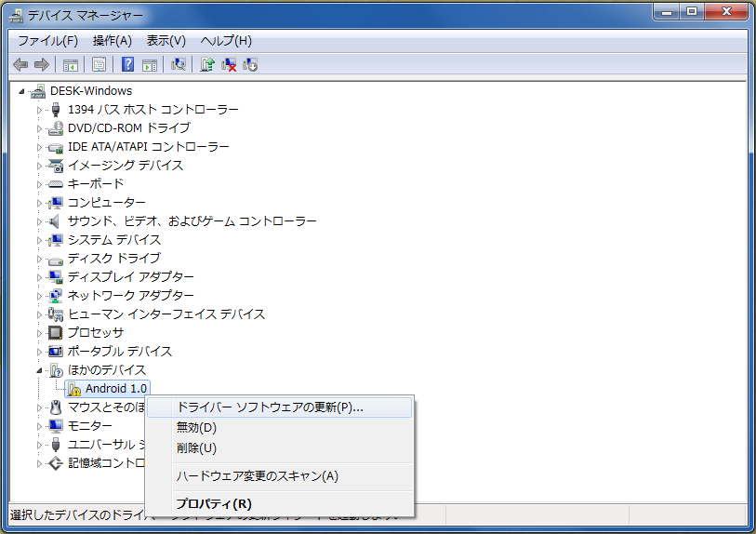Image resolution: width=756 pixels, height=534 pixels.
Task: Open the 操作(A) menu
Action: click(112, 41)
